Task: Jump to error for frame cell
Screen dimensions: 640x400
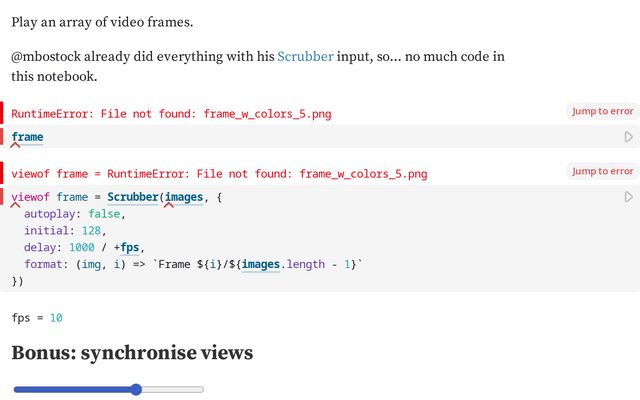Action: click(602, 111)
